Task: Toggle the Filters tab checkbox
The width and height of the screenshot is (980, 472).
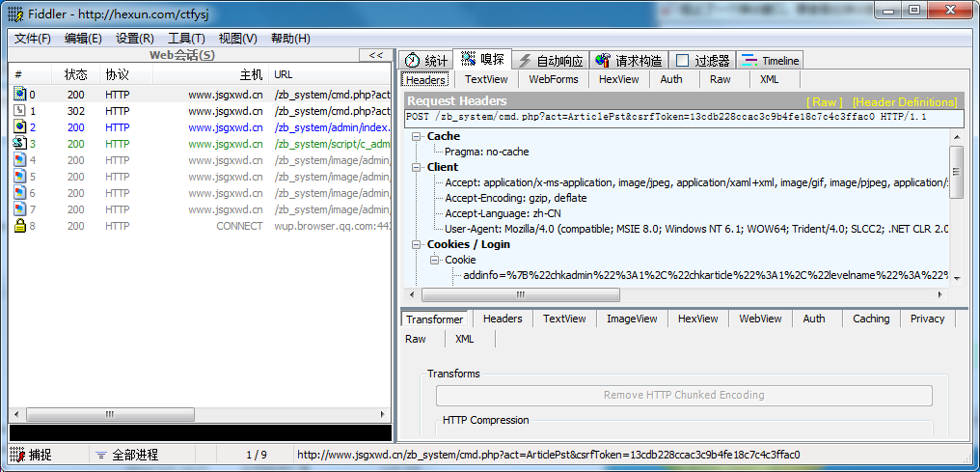Action: tap(683, 61)
